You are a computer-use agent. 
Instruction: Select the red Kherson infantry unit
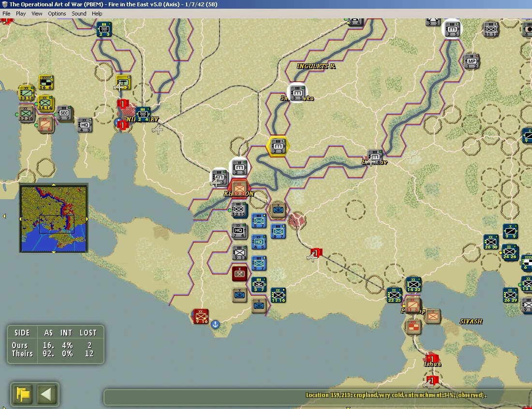[239, 188]
